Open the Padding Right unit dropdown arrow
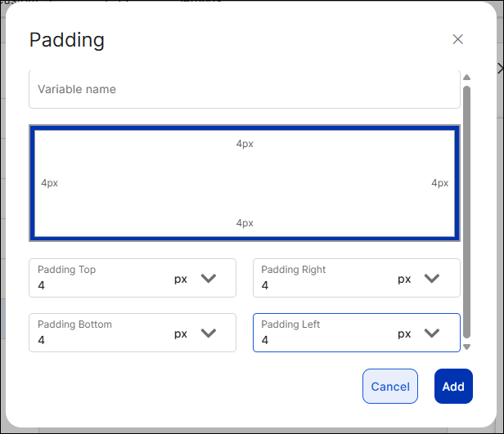Screen dimensions: 504x434 pyautogui.click(x=432, y=279)
